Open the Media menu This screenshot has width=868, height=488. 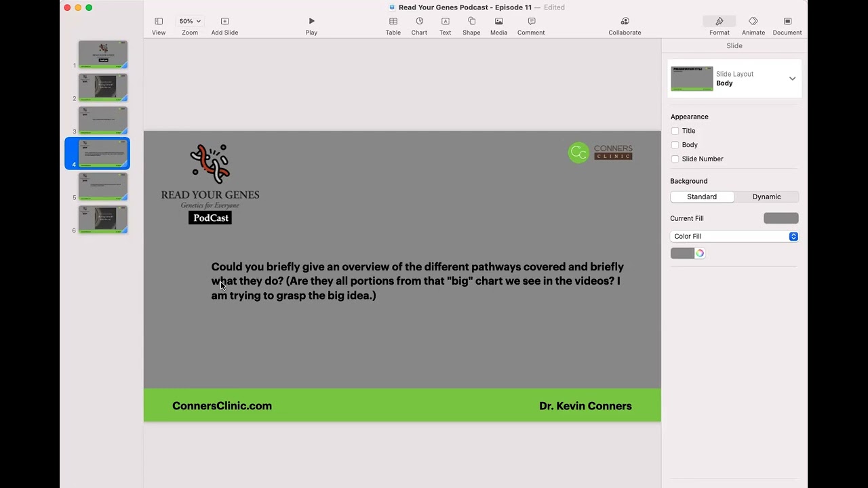point(498,26)
